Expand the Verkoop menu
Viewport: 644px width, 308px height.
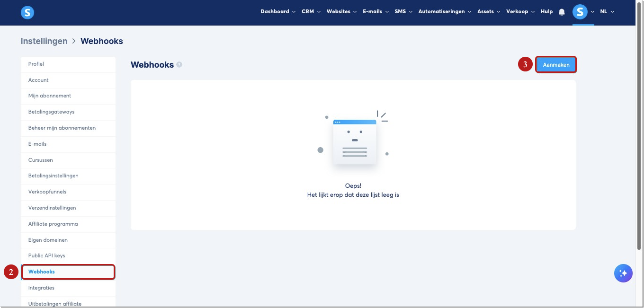[x=520, y=12]
